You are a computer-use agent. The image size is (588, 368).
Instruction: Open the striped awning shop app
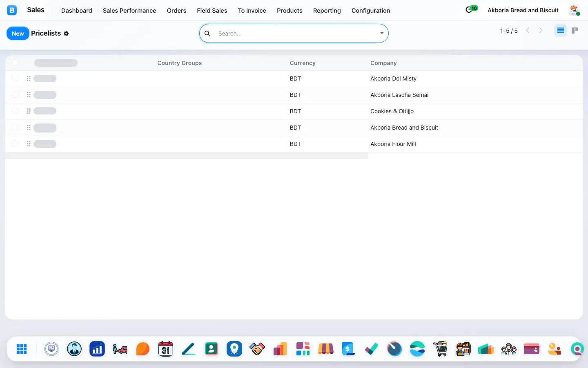326,349
